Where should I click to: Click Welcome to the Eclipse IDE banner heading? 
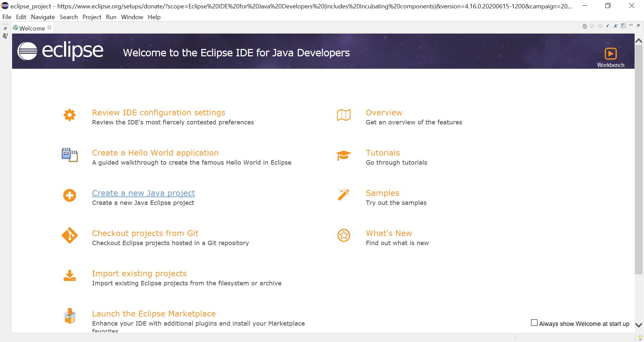pos(236,53)
